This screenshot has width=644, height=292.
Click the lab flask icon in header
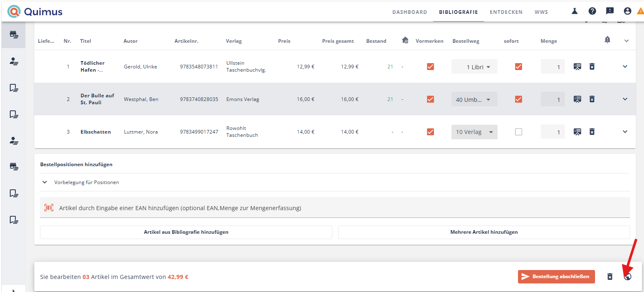click(575, 11)
